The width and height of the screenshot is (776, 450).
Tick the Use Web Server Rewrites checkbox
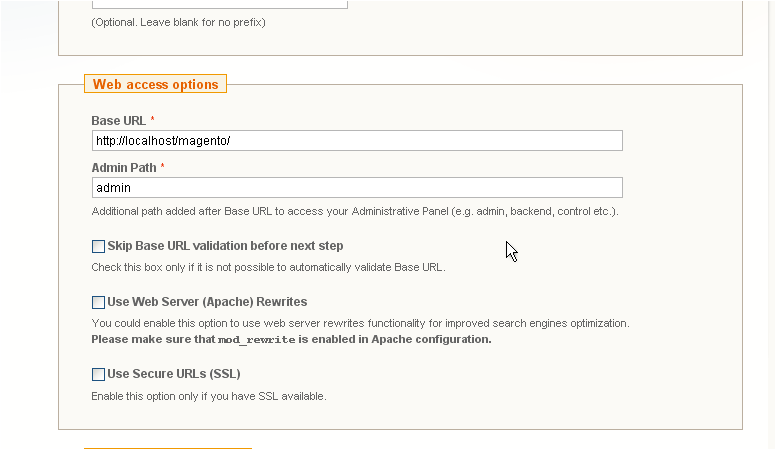click(x=98, y=302)
